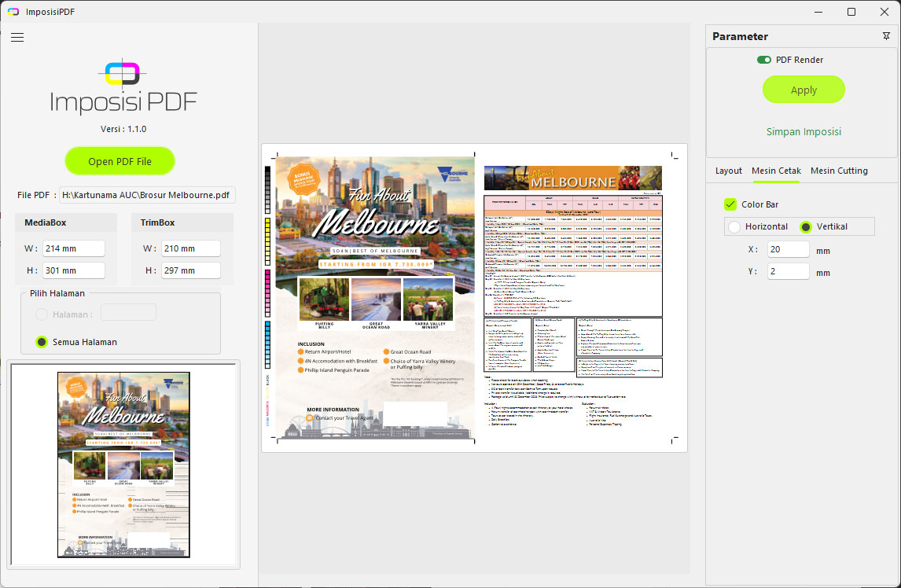Click the color bar Y offset field
The image size is (901, 588).
pos(788,271)
